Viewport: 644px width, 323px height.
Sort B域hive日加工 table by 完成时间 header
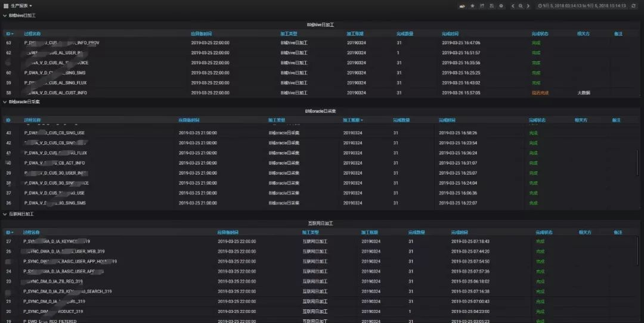pyautogui.click(x=450, y=33)
